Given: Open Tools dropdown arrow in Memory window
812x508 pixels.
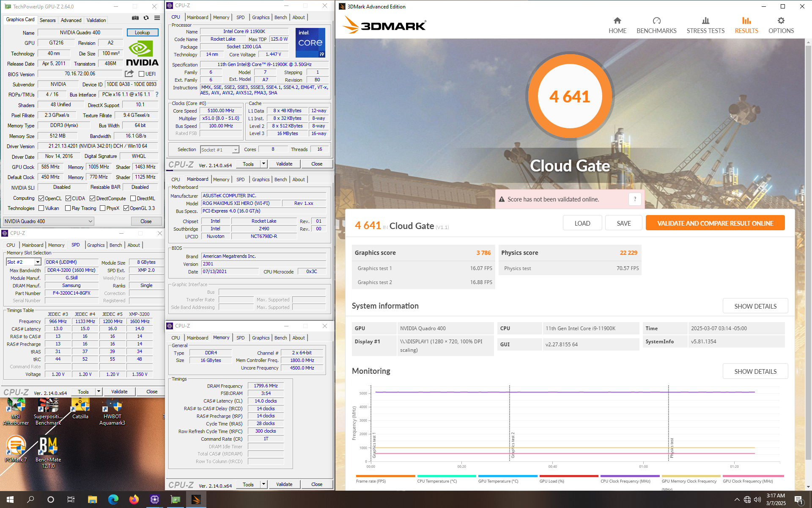Looking at the screenshot, I should click(263, 484).
